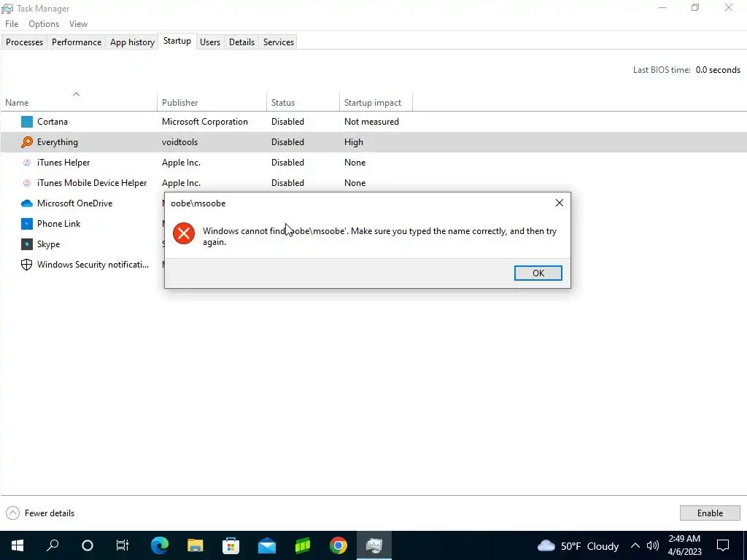Open Task View on taskbar

point(123,545)
